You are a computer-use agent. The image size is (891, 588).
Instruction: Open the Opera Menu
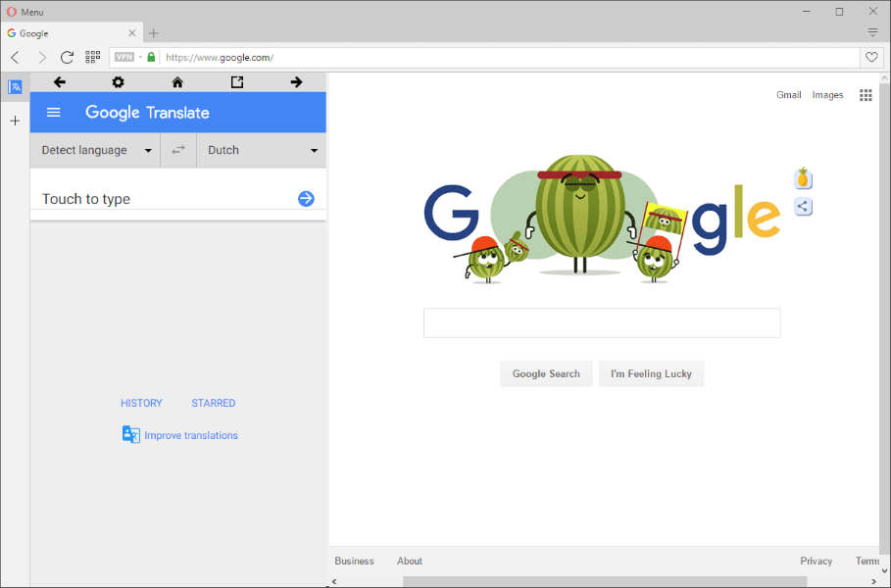(25, 12)
